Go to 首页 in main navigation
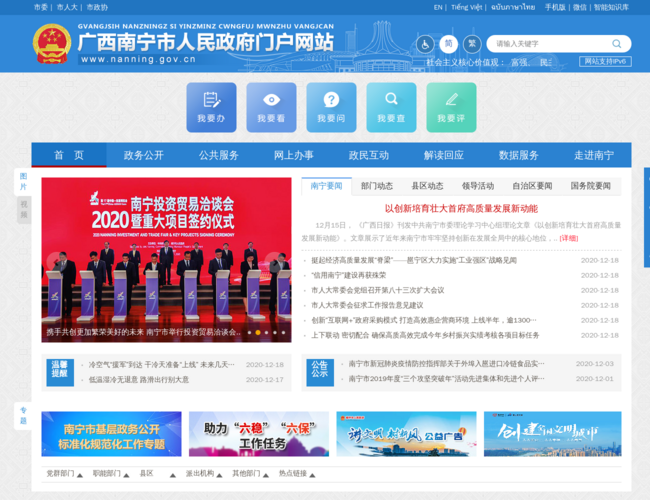The width and height of the screenshot is (650, 500). pos(69,155)
